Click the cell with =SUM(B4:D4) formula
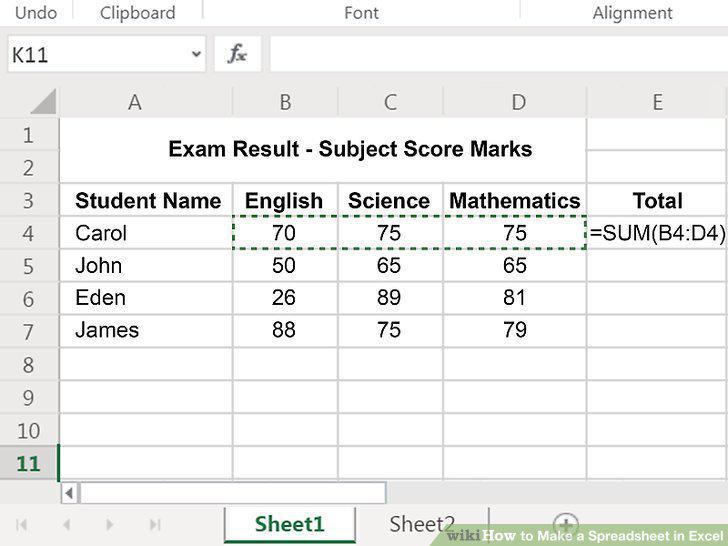 [x=657, y=233]
